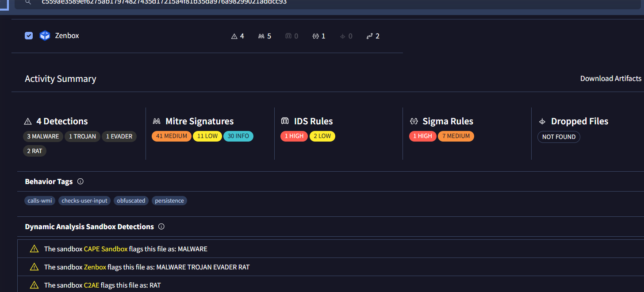Click the Zenbox network relations count 2

(373, 36)
